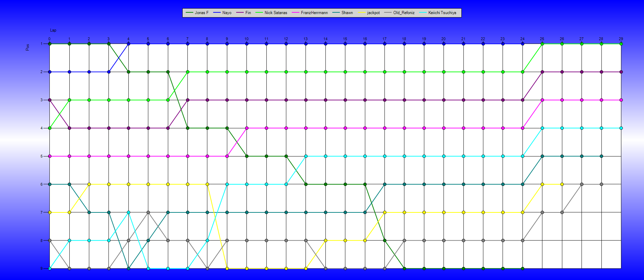Click the Nayo legend entry
The width and height of the screenshot is (644, 280).
tap(222, 13)
